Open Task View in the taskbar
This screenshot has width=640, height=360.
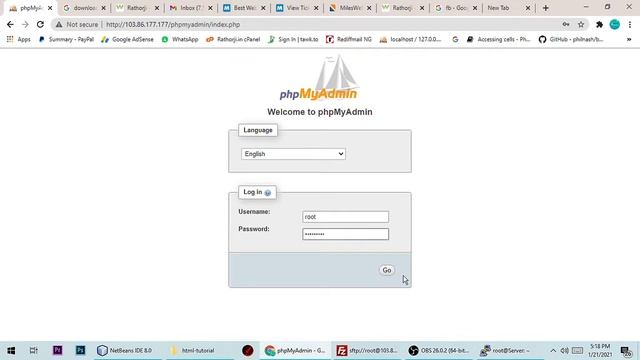click(x=34, y=350)
